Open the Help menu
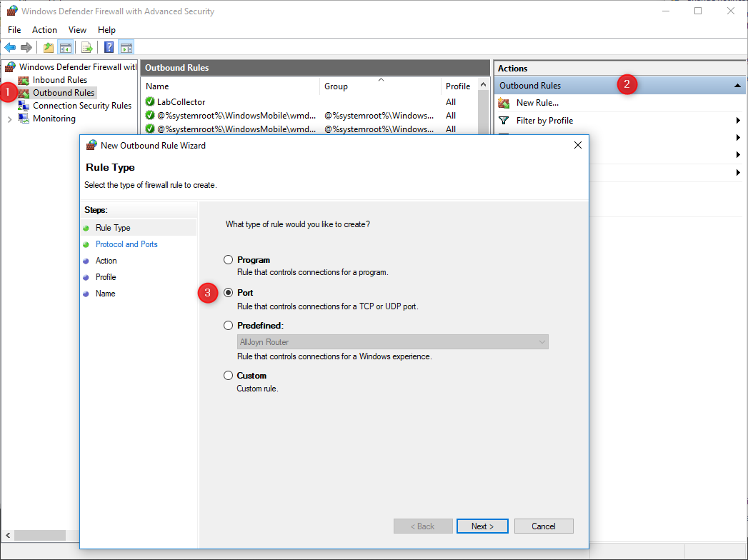748x560 pixels. coord(106,29)
